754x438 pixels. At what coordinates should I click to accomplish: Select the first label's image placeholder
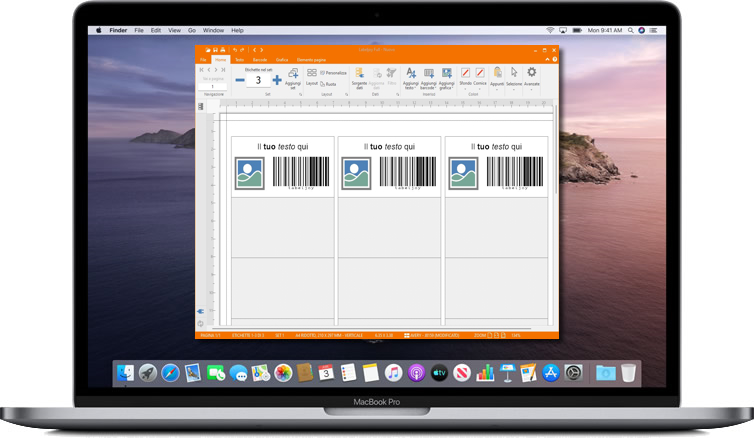[250, 173]
